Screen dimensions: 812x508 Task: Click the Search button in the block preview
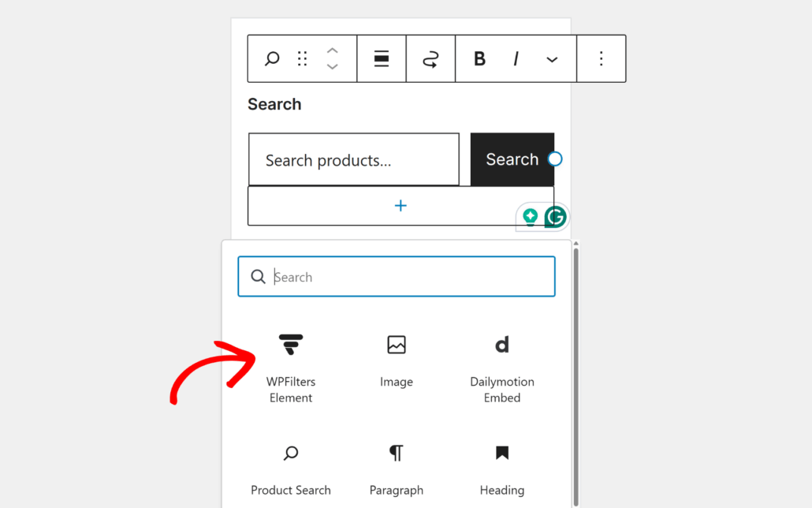pos(512,159)
